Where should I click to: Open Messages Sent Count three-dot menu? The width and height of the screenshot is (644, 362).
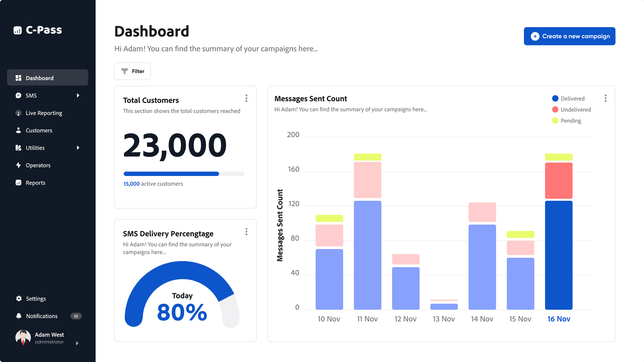tap(605, 98)
